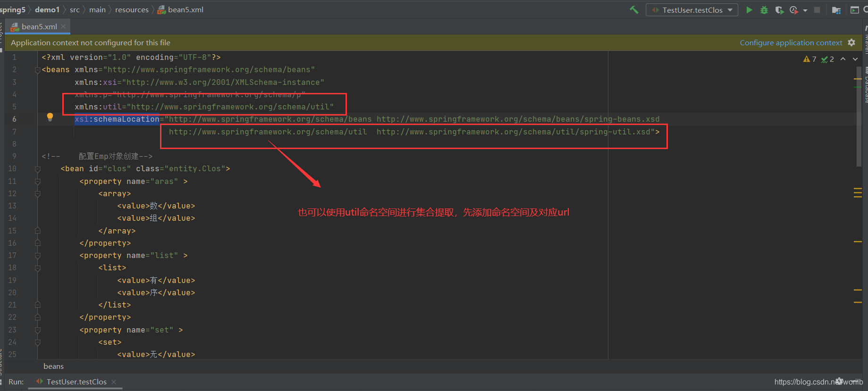Screen dimensions: 868x391
Task: Click the Emp comment on line 9
Action: (97, 157)
